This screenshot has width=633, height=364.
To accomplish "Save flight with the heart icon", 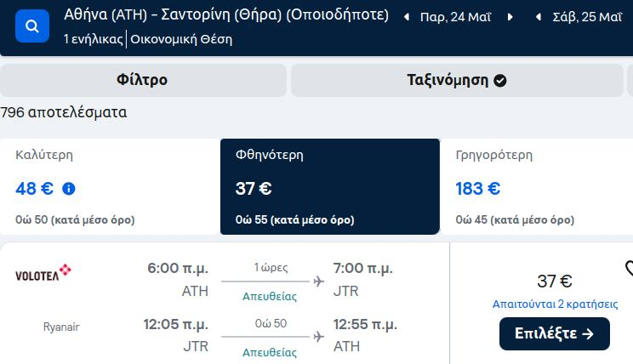I will (x=629, y=268).
